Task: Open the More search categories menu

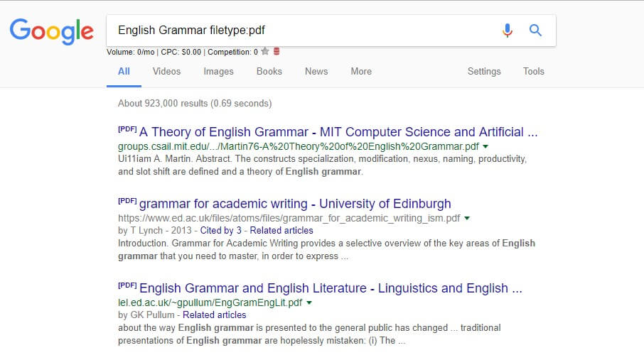Action: 360,71
